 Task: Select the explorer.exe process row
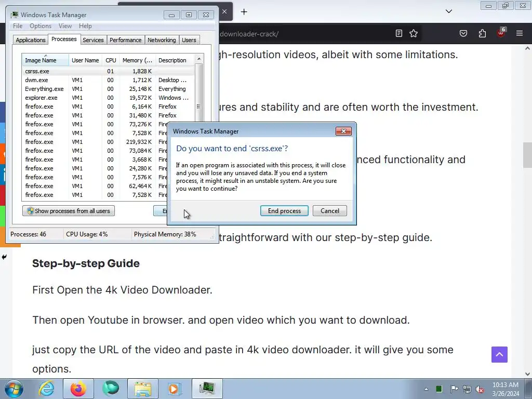tap(108, 98)
